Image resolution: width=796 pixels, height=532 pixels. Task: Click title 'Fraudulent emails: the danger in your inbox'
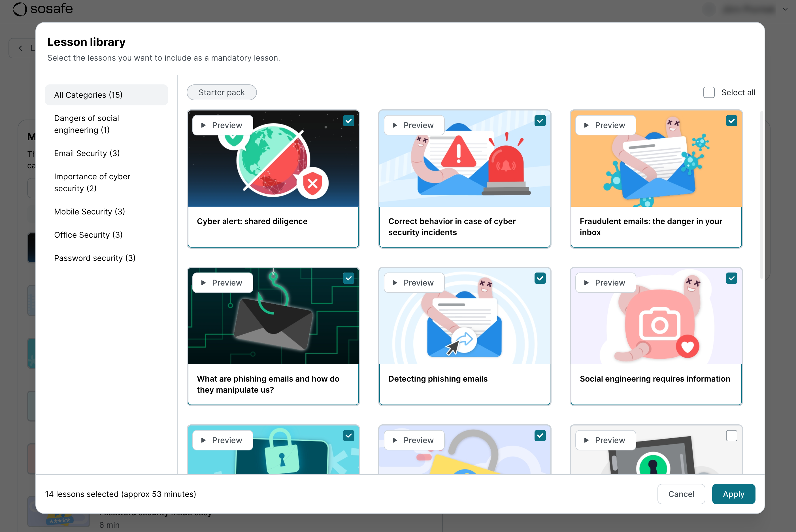tap(651, 227)
